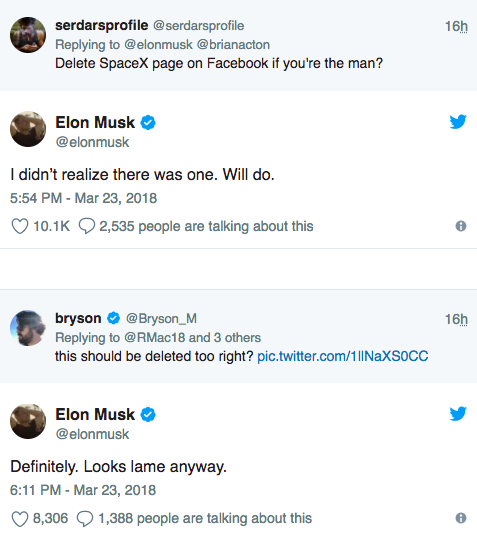Click the Twitter bird icon on first Elon tweet
The height and width of the screenshot is (538, 477).
coord(458,121)
